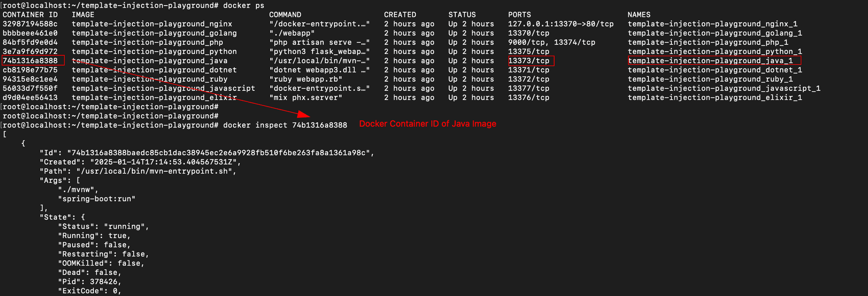Click the 'docker inspect 74b1316a8388' command text
The height and width of the screenshot is (296, 868).
click(x=285, y=125)
